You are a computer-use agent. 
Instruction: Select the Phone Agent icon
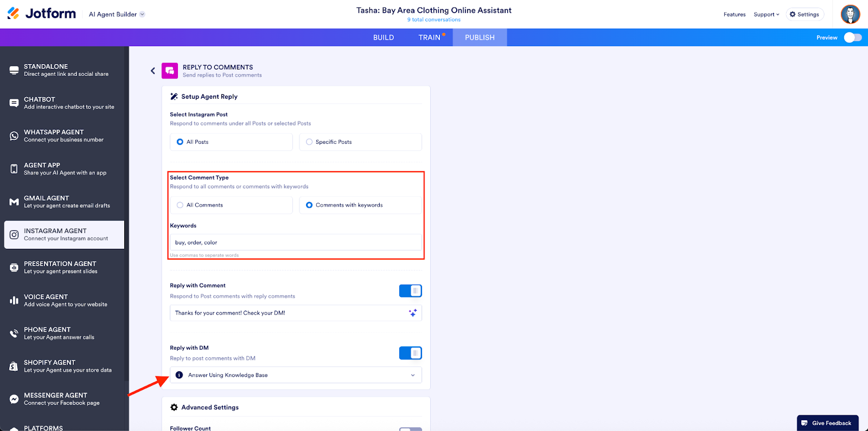pyautogui.click(x=14, y=333)
